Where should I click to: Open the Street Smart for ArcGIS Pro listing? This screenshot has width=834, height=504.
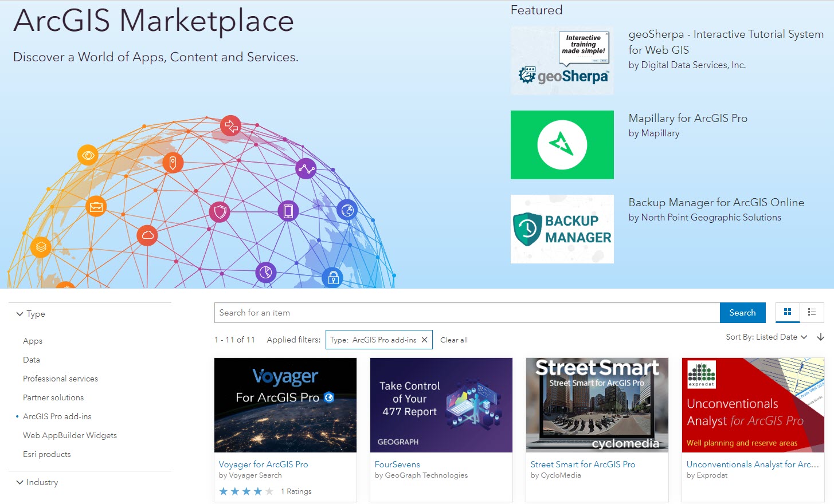click(x=582, y=464)
